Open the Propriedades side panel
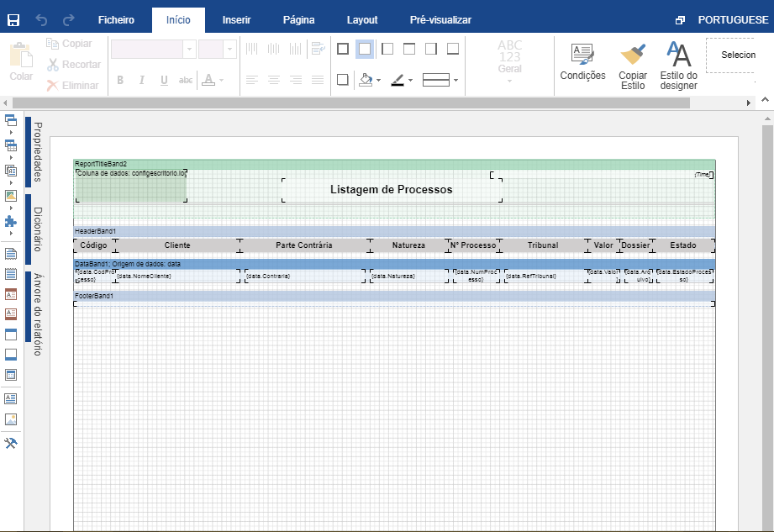The image size is (774, 532). click(35, 152)
